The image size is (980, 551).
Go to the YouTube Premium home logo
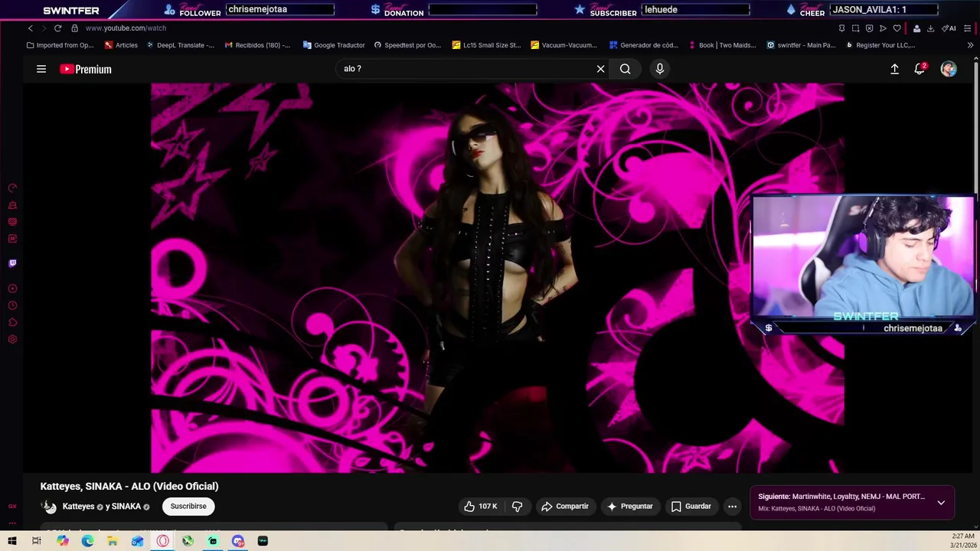click(86, 69)
